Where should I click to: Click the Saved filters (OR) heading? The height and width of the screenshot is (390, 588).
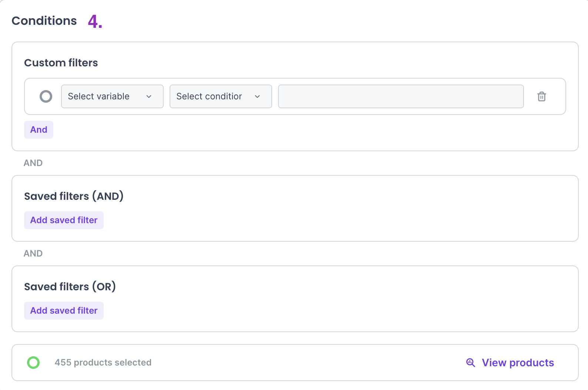tap(70, 287)
